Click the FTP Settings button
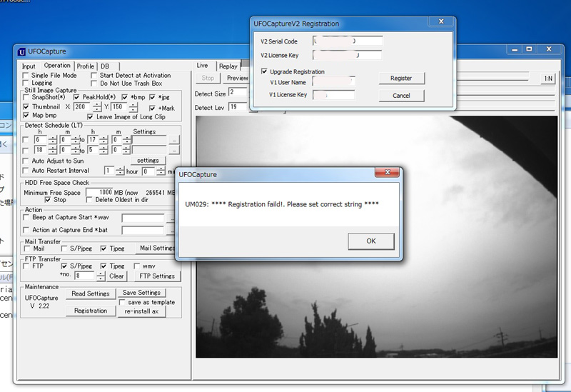 [x=156, y=276]
